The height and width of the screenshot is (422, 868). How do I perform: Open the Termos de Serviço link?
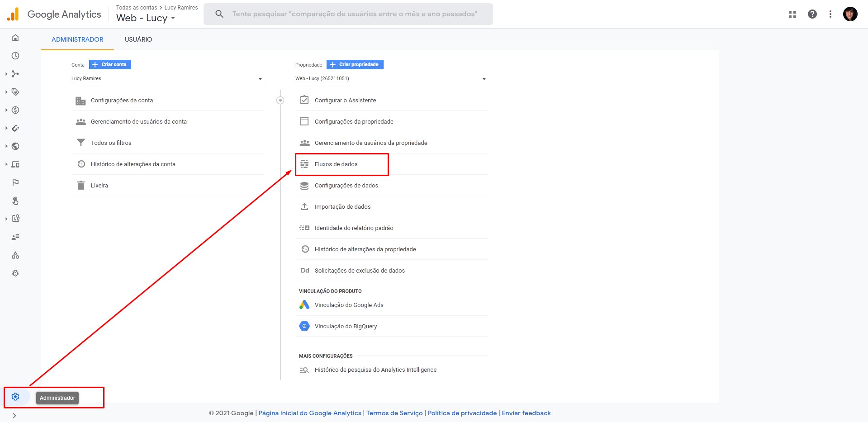click(394, 413)
